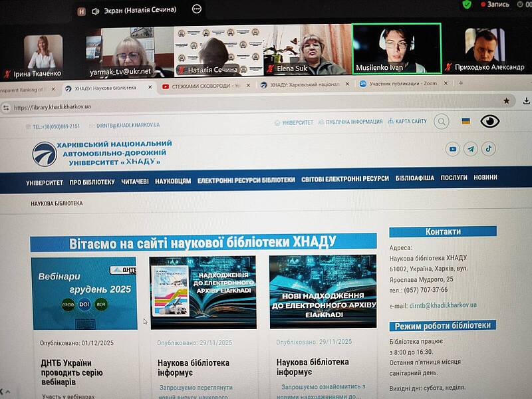
Task: Click the TikTok social icon
Action: pyautogui.click(x=489, y=149)
